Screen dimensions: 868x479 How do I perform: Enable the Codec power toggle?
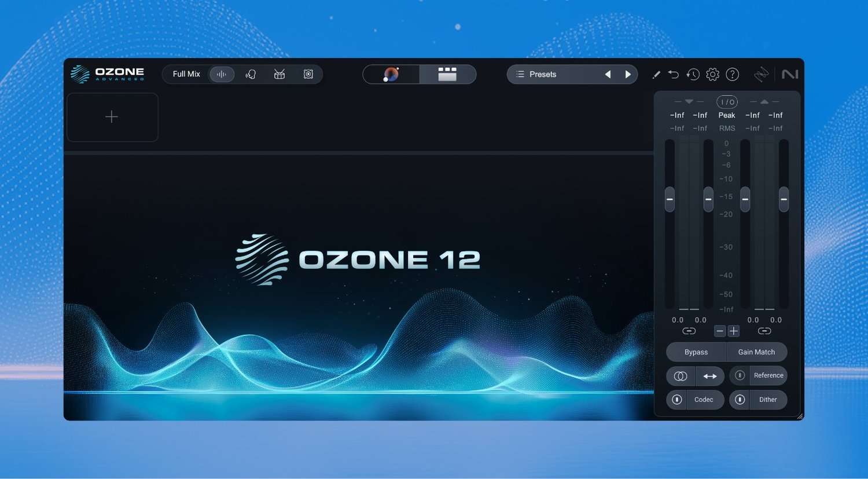[x=676, y=400]
